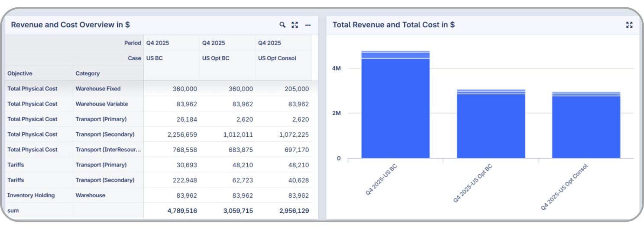Image resolution: width=644 pixels, height=227 pixels.
Task: Click the search icon in Revenue table panel
Action: (x=282, y=25)
